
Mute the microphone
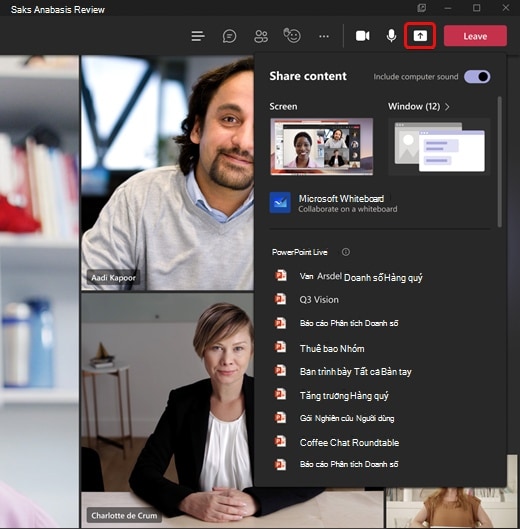(391, 36)
